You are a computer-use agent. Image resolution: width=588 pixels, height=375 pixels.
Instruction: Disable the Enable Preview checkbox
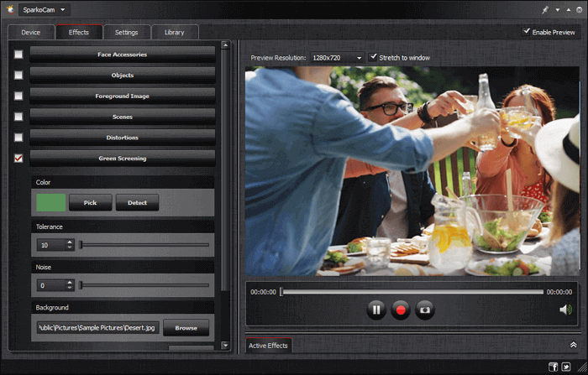(527, 31)
